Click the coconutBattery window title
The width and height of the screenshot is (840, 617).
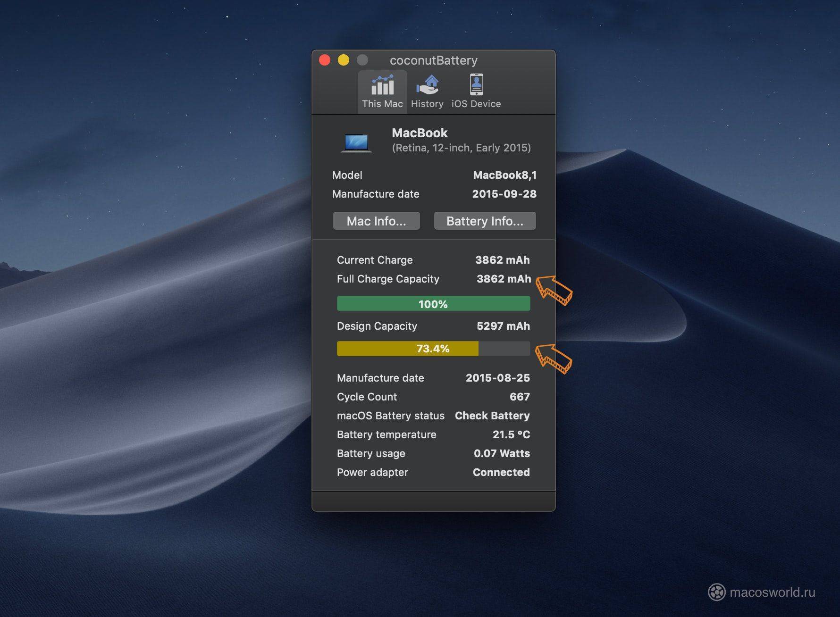(x=433, y=60)
